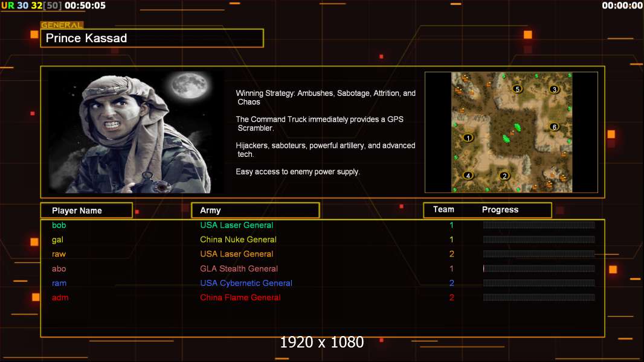644x362 pixels.
Task: Click the Army column header
Action: tap(255, 211)
